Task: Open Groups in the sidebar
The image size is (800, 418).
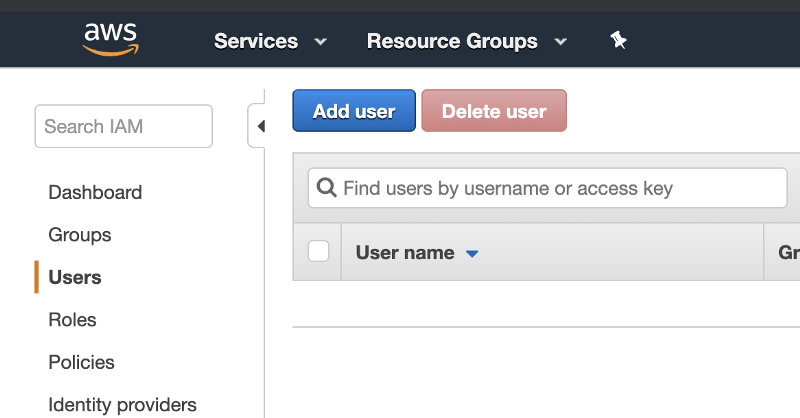Action: pos(80,235)
